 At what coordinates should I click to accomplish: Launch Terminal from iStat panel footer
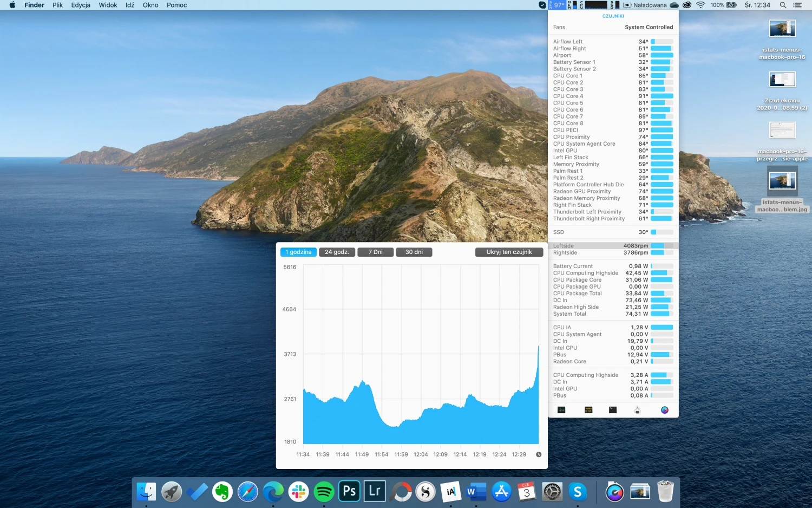[x=613, y=410]
